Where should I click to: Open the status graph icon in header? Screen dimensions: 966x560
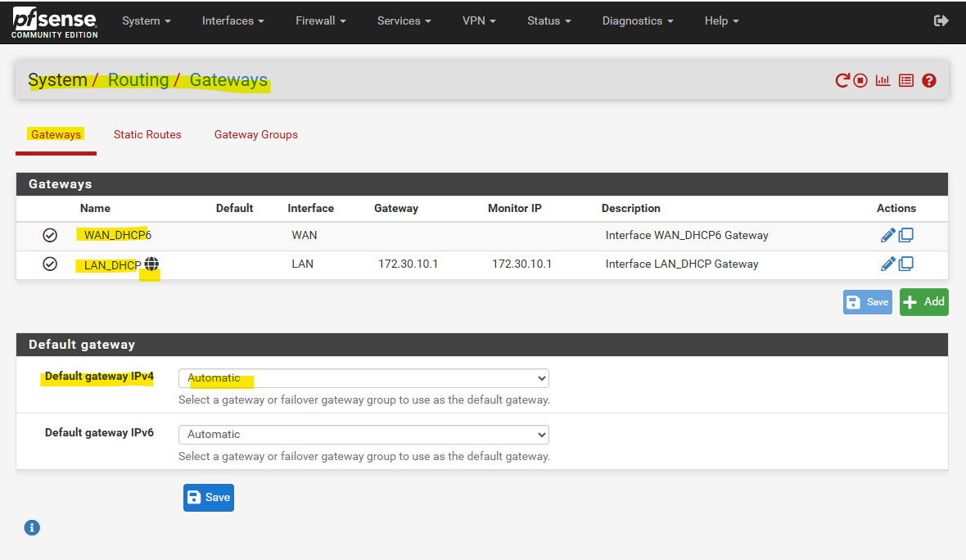(x=882, y=80)
